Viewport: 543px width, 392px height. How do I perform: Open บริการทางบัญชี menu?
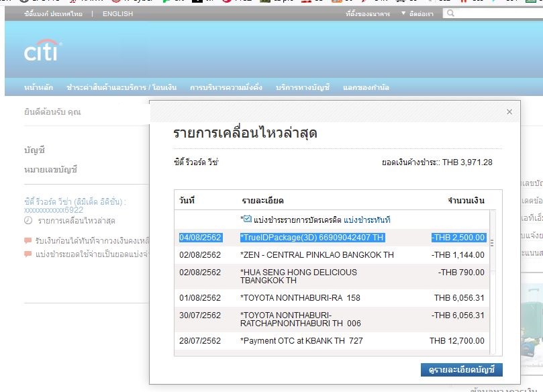coord(303,87)
